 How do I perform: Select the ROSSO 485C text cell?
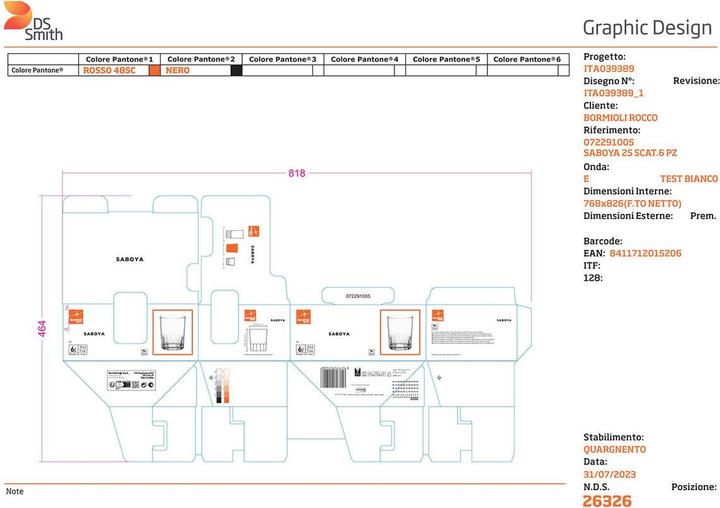[x=109, y=70]
